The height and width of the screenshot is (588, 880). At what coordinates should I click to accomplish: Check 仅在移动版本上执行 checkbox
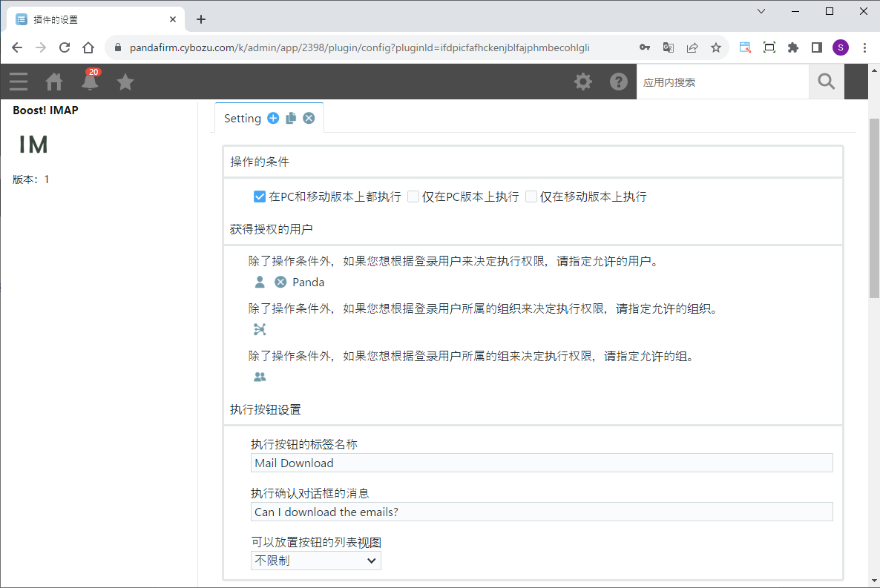531,196
